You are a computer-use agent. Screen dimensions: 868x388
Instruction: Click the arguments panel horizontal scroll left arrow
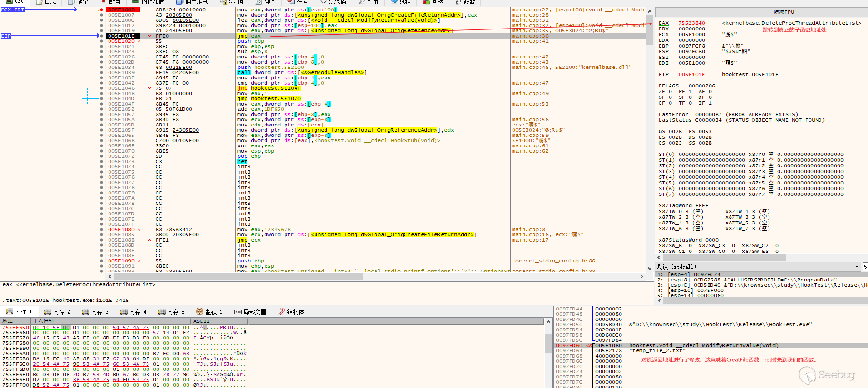coord(659,301)
